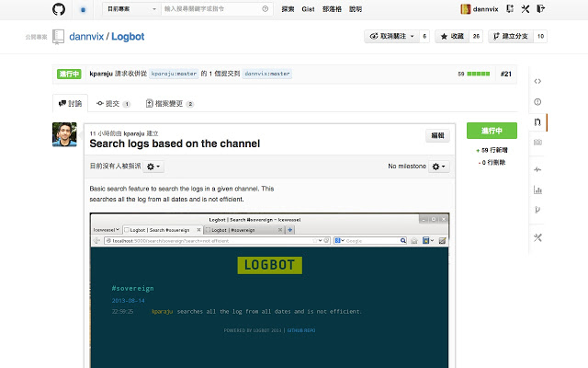
Task: Click the stargazers count 26
Action: coord(476,37)
